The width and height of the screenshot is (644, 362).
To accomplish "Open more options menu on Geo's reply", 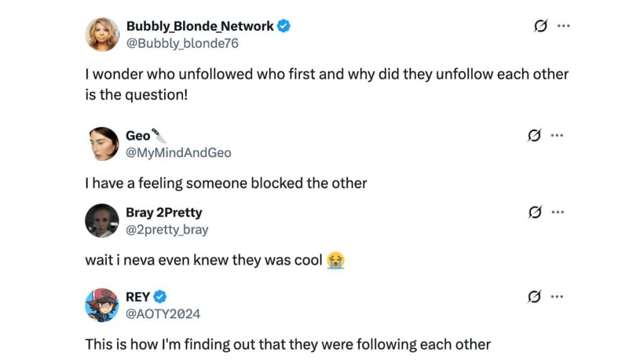I will pyautogui.click(x=558, y=134).
